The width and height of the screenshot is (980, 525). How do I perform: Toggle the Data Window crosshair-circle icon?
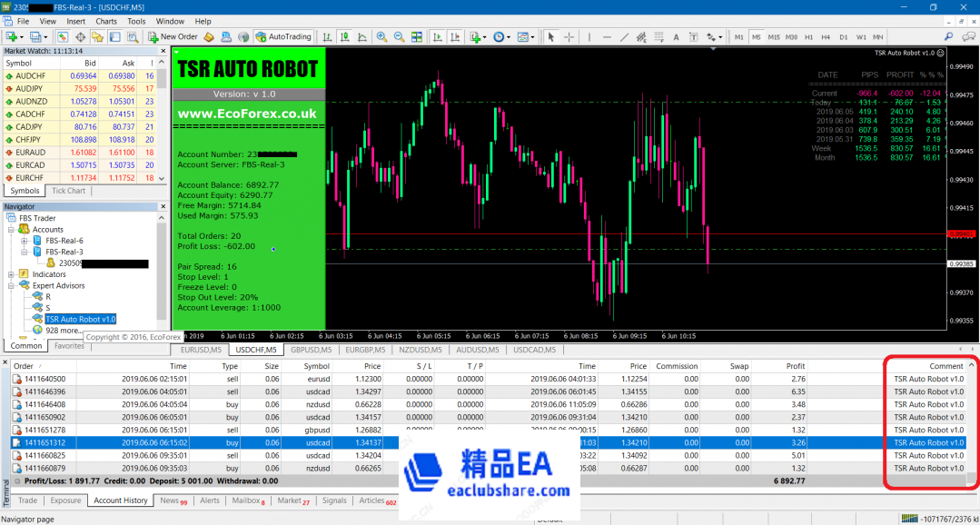tap(80, 37)
